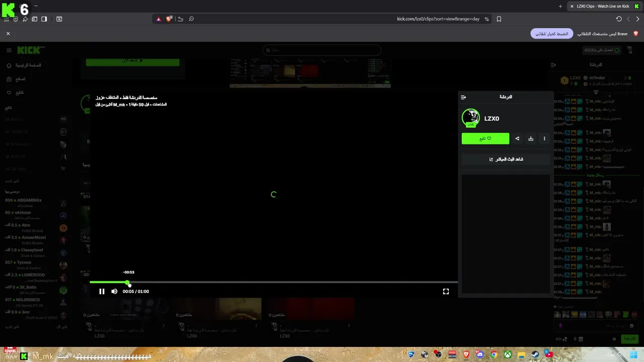Pause the clip playback

102,291
